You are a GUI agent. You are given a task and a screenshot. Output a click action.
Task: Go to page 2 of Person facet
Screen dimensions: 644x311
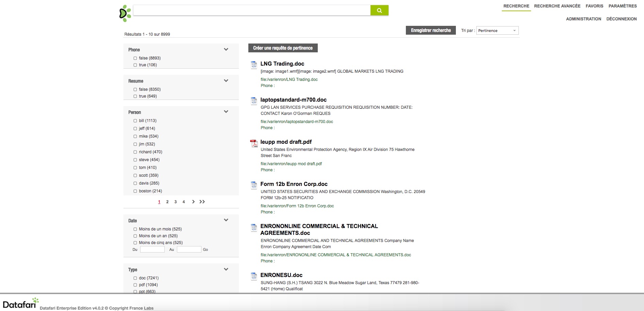(167, 202)
